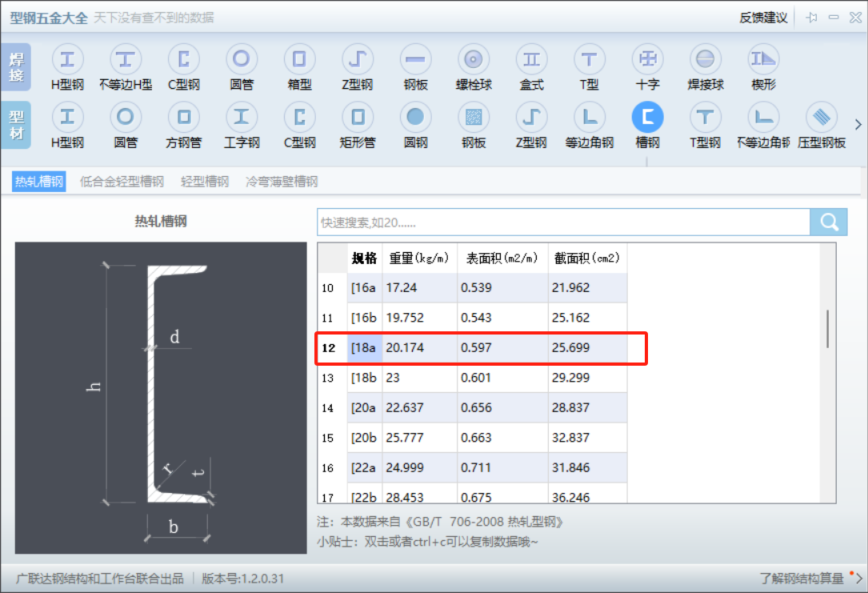Viewport: 868px width, 593px height.
Task: Select the [22a specification cell
Action: click(365, 468)
